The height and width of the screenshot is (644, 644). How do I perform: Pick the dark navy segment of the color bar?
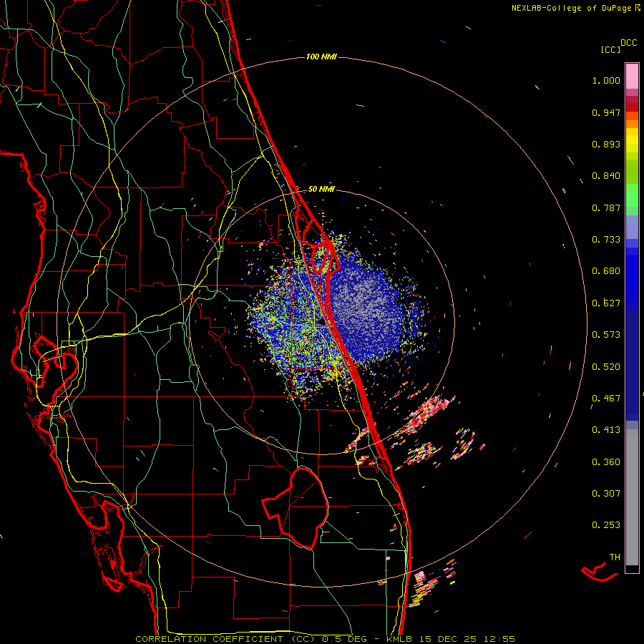point(632,366)
